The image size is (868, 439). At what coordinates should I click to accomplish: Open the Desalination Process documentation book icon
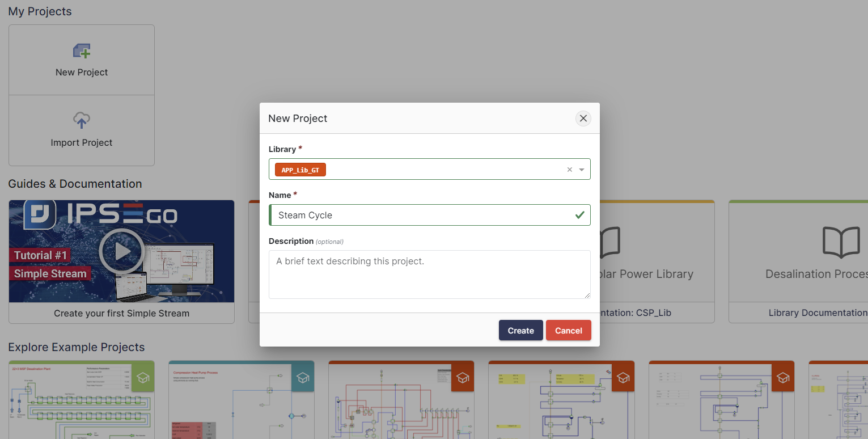click(x=841, y=242)
